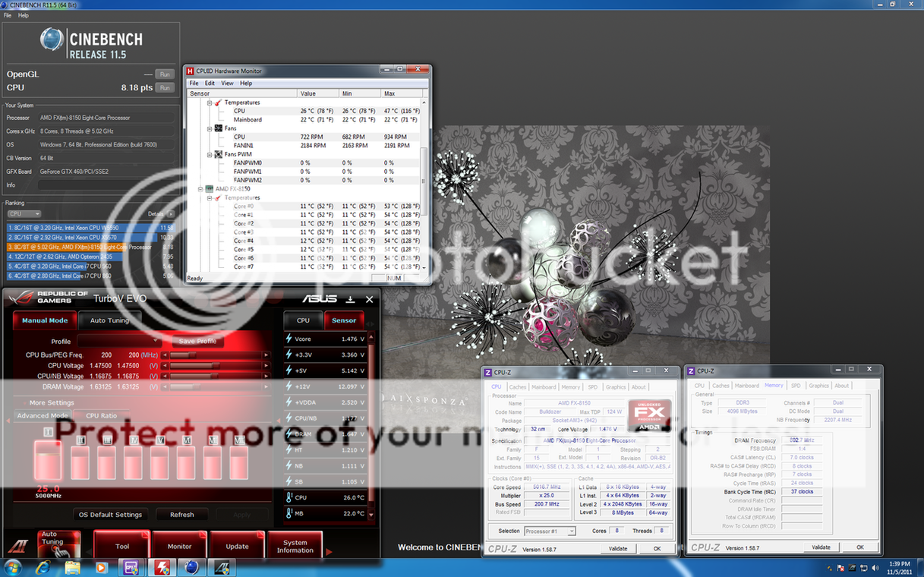
Task: Click the Vcore lightning bolt sensor icon
Action: pos(289,339)
